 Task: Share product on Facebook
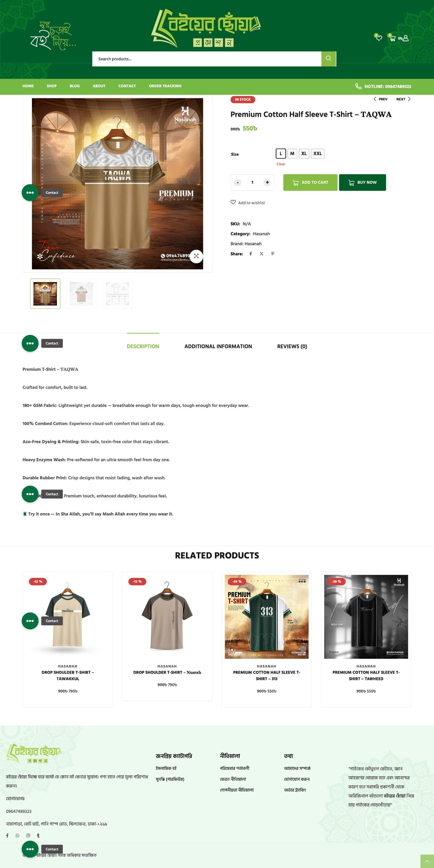[x=251, y=254]
